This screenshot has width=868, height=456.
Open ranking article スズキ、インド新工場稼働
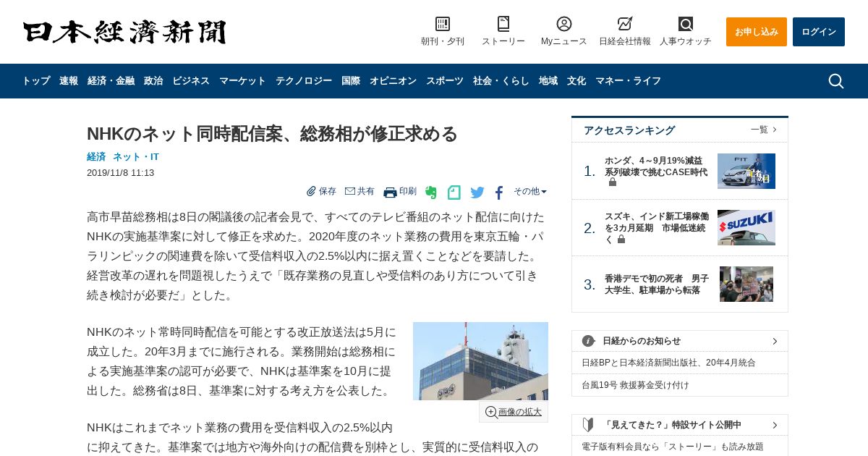(x=656, y=228)
